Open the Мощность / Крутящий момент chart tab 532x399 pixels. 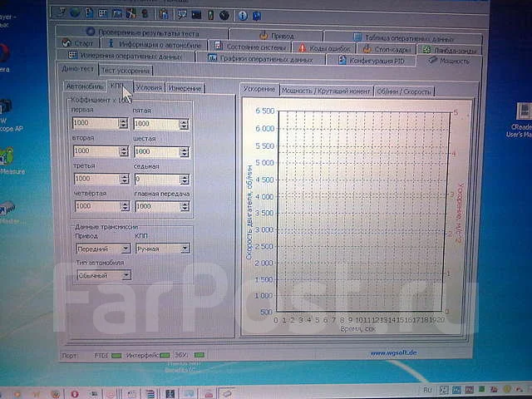[326, 91]
